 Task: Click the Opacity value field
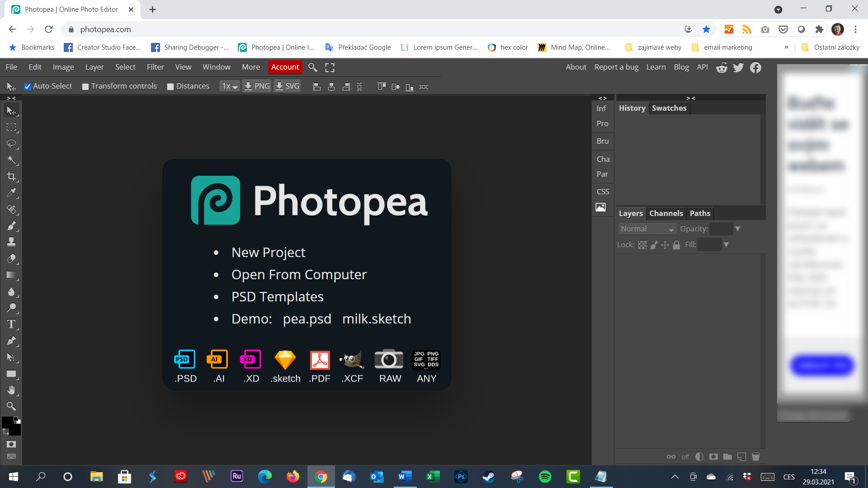[x=721, y=229]
